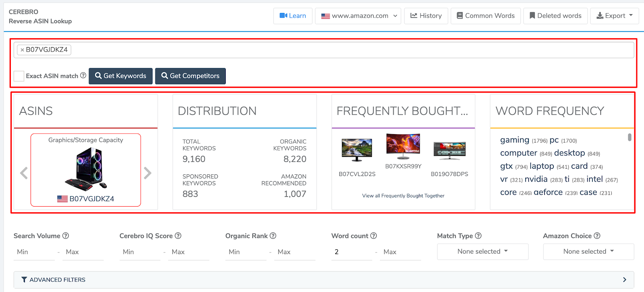The height and width of the screenshot is (292, 644).
Task: Click the Word count Min field showing 2
Action: pos(352,252)
